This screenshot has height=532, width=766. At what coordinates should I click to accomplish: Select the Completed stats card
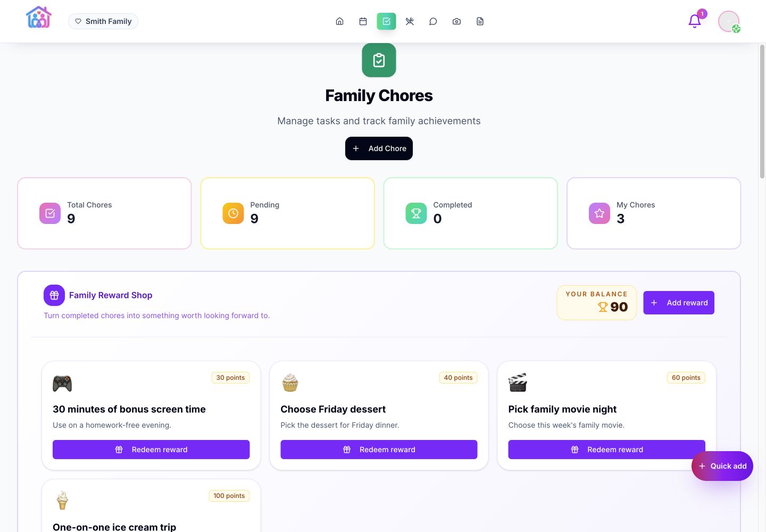click(x=470, y=213)
